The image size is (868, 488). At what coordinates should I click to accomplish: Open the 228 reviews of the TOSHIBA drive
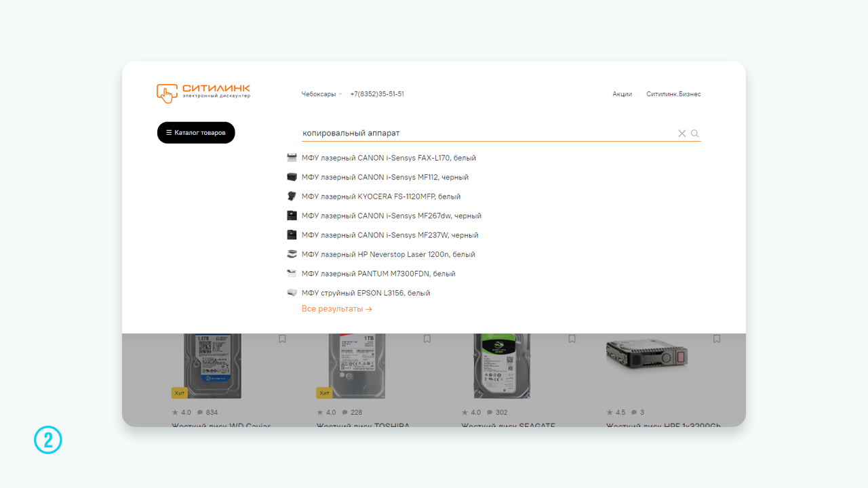click(x=353, y=412)
